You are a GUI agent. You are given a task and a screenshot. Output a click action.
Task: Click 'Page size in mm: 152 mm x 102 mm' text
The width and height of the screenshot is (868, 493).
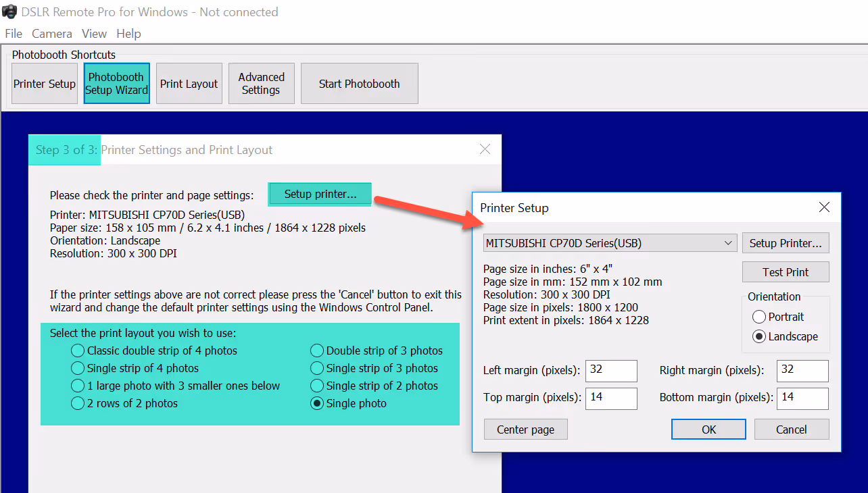pyautogui.click(x=573, y=282)
